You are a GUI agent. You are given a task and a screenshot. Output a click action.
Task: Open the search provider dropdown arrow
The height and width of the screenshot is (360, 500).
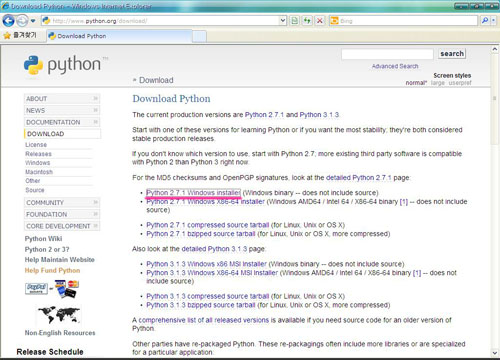(x=494, y=21)
